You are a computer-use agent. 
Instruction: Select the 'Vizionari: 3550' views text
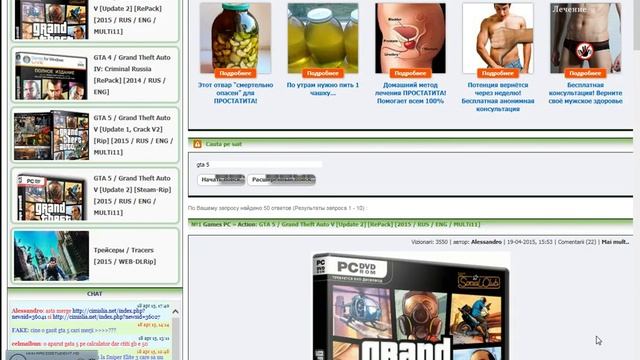pyautogui.click(x=429, y=242)
